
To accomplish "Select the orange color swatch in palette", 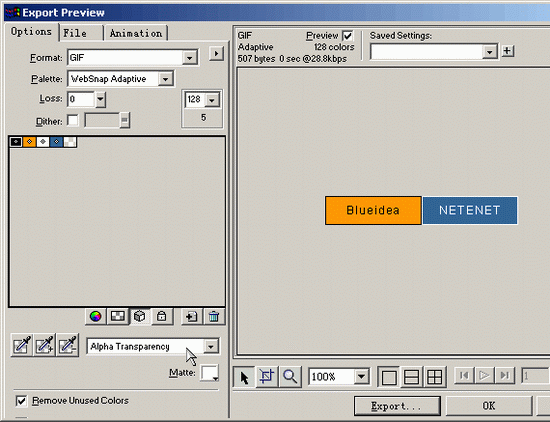I will pyautogui.click(x=29, y=142).
